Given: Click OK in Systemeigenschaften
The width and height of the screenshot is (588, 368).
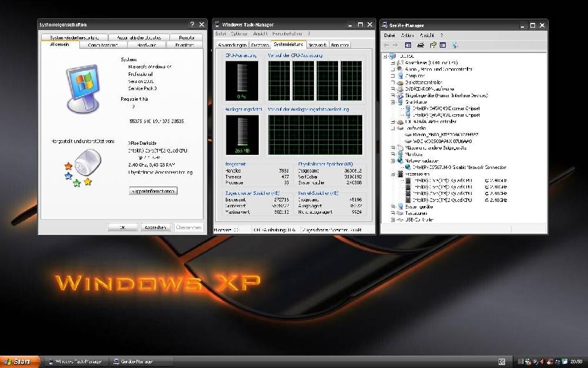Looking at the screenshot, I should click(122, 227).
